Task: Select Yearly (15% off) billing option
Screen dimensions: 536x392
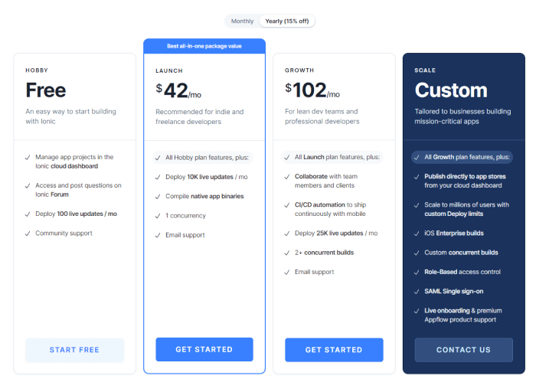Action: 287,21
